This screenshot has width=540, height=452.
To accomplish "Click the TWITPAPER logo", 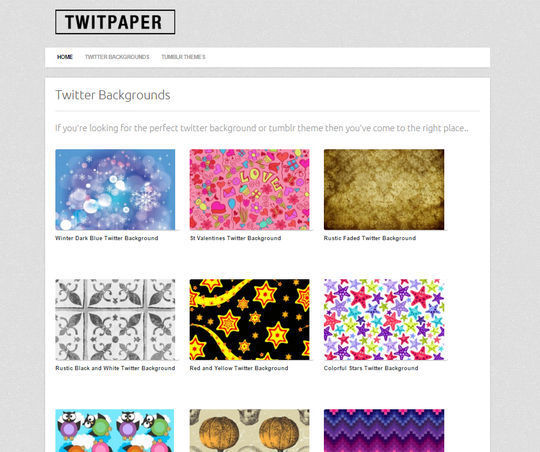I will pos(115,22).
